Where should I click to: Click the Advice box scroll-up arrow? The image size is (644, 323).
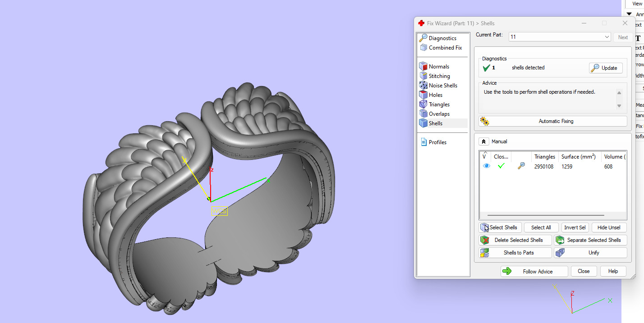click(x=619, y=93)
